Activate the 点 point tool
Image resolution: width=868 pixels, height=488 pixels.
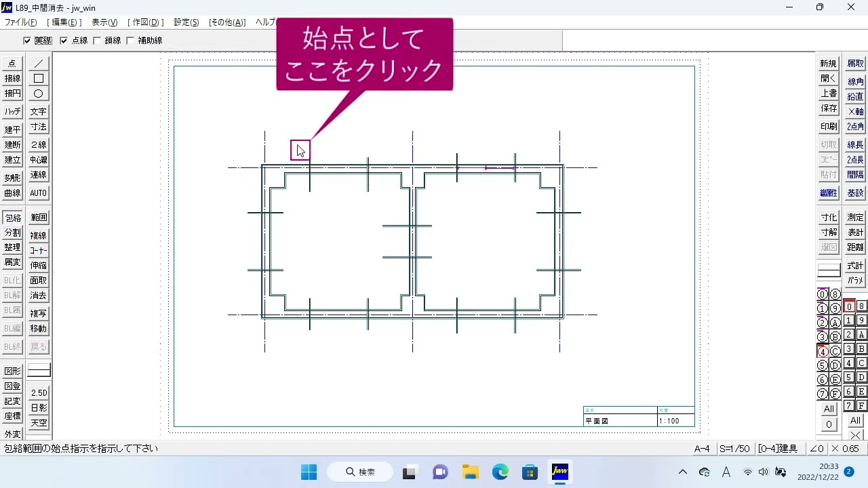[x=12, y=64]
